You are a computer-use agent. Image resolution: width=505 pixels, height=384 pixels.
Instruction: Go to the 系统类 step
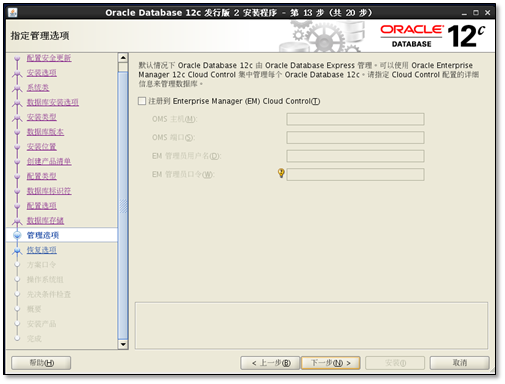coord(38,87)
